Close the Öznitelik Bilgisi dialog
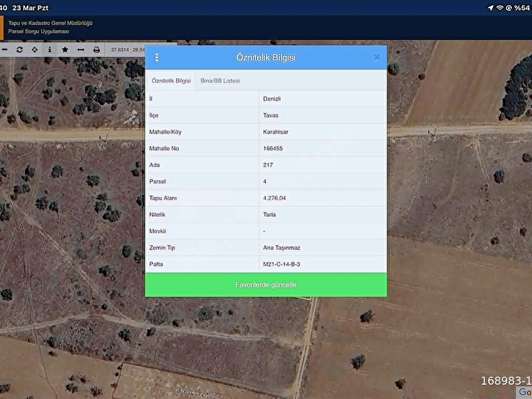Image resolution: width=532 pixels, height=399 pixels. point(377,57)
